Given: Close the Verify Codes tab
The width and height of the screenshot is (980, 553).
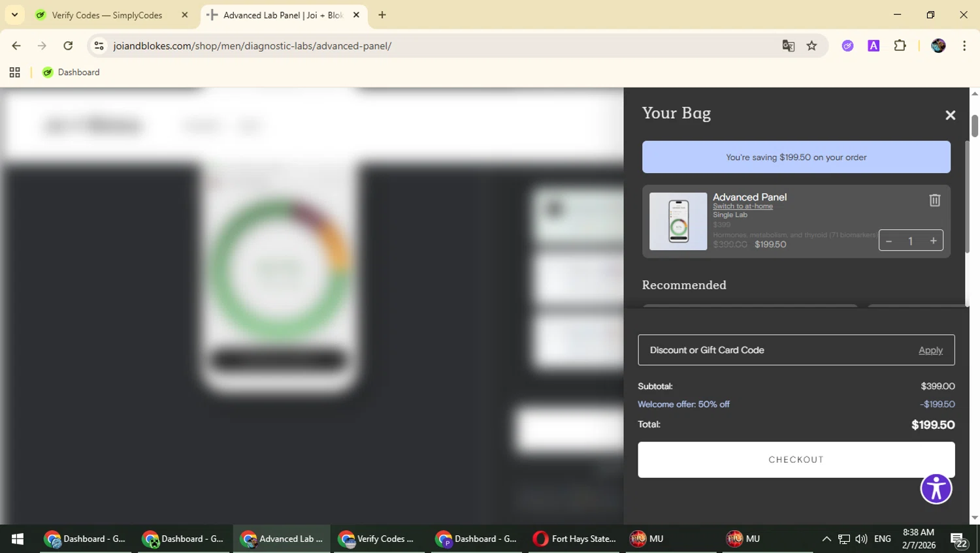Looking at the screenshot, I should tap(184, 15).
